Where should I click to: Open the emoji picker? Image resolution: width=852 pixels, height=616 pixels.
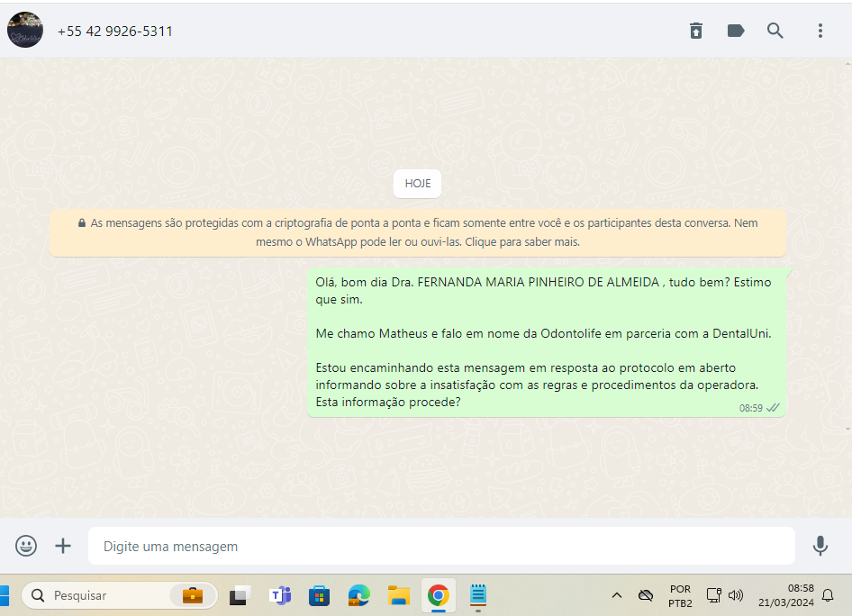coord(27,546)
